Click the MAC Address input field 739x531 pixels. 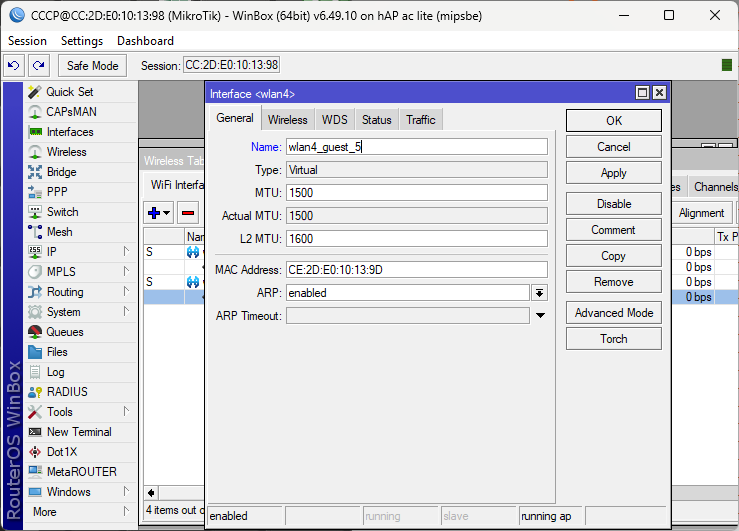tap(417, 270)
